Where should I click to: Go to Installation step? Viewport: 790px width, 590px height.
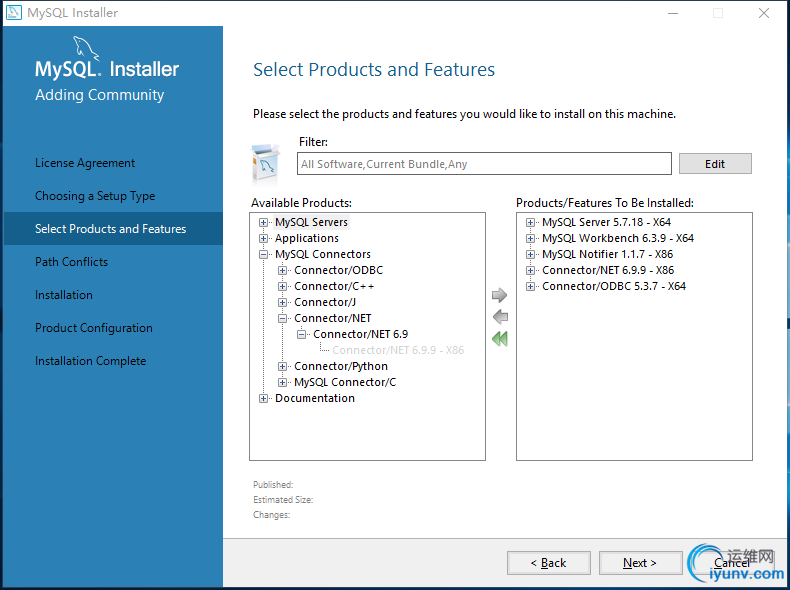point(63,295)
